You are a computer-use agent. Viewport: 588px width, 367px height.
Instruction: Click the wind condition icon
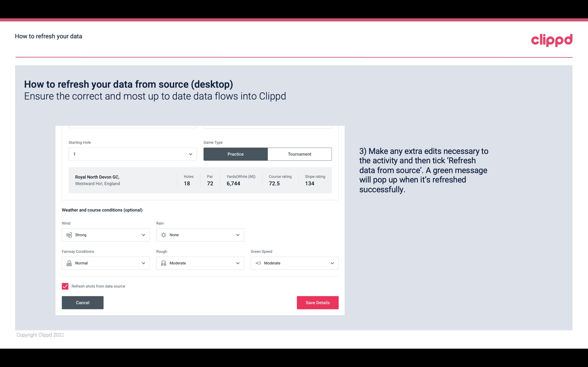point(69,235)
